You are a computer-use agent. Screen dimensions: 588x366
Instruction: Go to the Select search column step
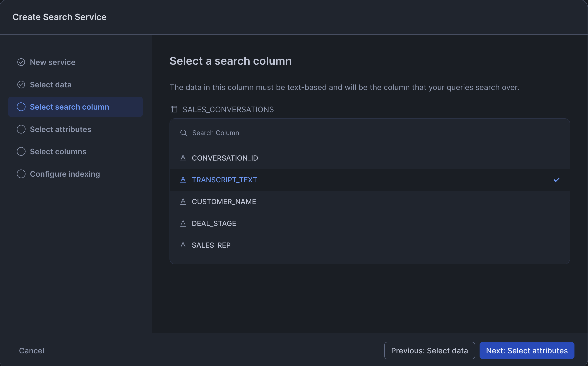click(69, 107)
